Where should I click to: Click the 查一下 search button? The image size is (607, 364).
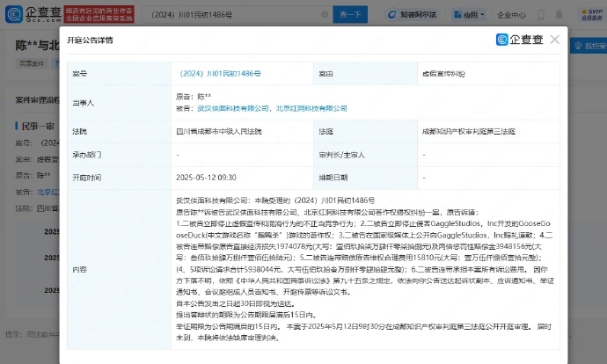tap(350, 14)
